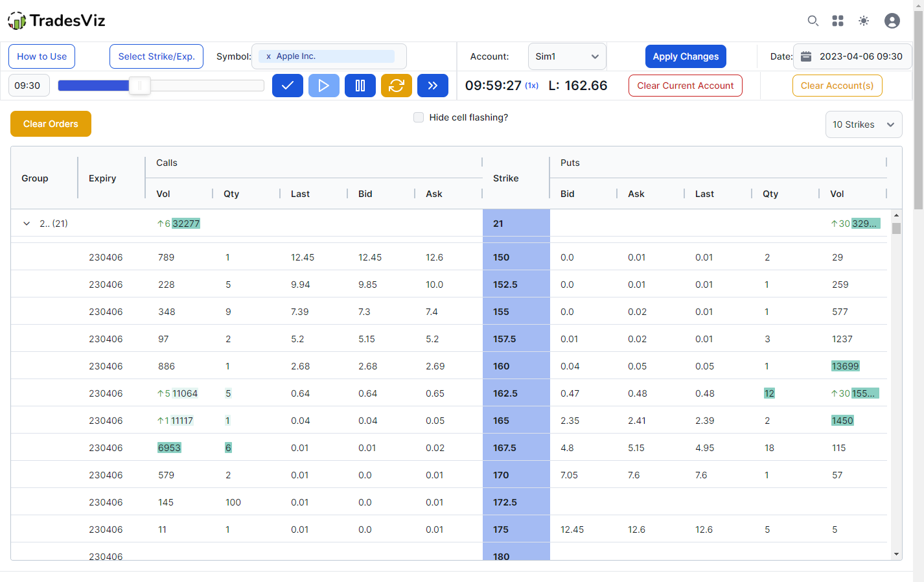
Task: Open the calendar date picker icon
Action: [806, 56]
